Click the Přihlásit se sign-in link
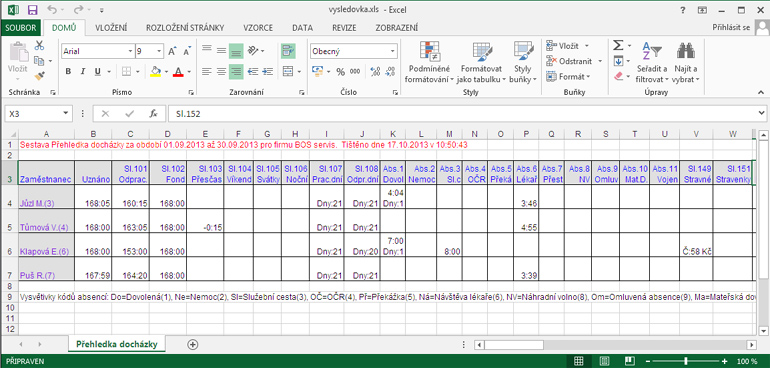Image resolution: width=770 pixels, height=368 pixels. coord(731,28)
